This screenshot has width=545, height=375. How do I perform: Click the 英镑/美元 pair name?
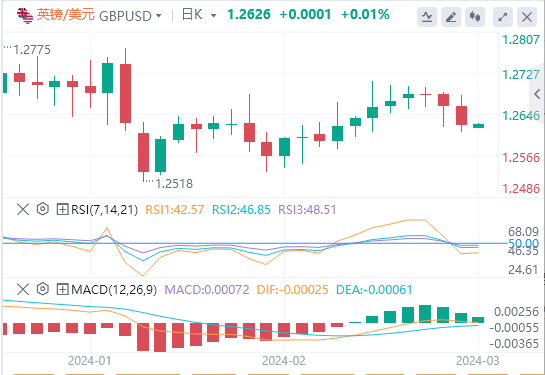pyautogui.click(x=66, y=15)
